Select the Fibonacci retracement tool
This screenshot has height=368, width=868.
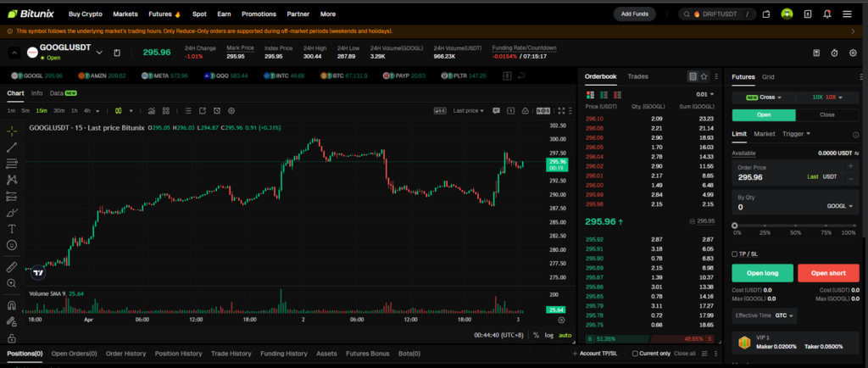(x=12, y=164)
